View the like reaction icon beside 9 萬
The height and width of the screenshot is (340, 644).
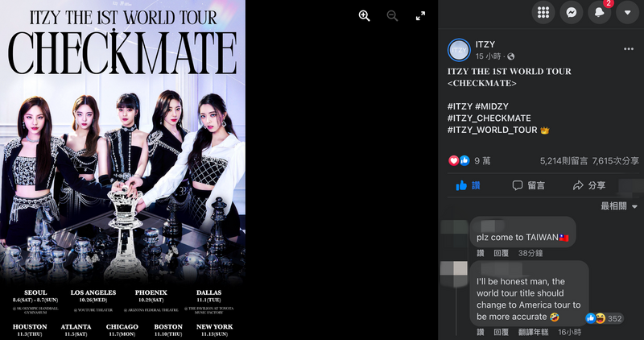pos(464,161)
